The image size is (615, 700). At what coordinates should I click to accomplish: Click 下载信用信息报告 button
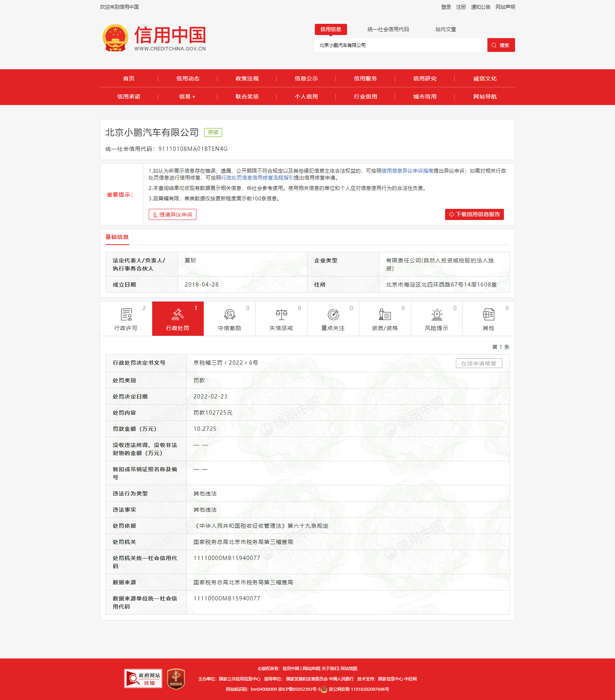click(474, 214)
